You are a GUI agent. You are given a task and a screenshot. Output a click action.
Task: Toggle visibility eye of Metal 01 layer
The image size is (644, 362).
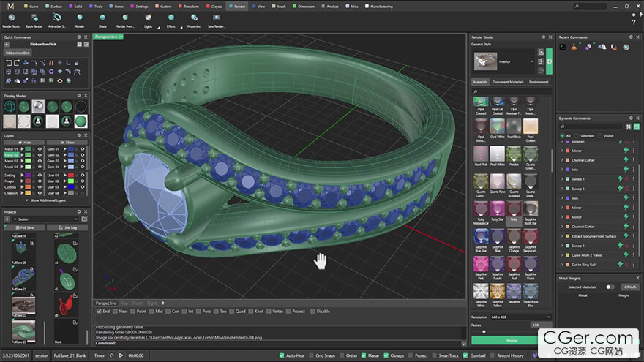point(40,149)
